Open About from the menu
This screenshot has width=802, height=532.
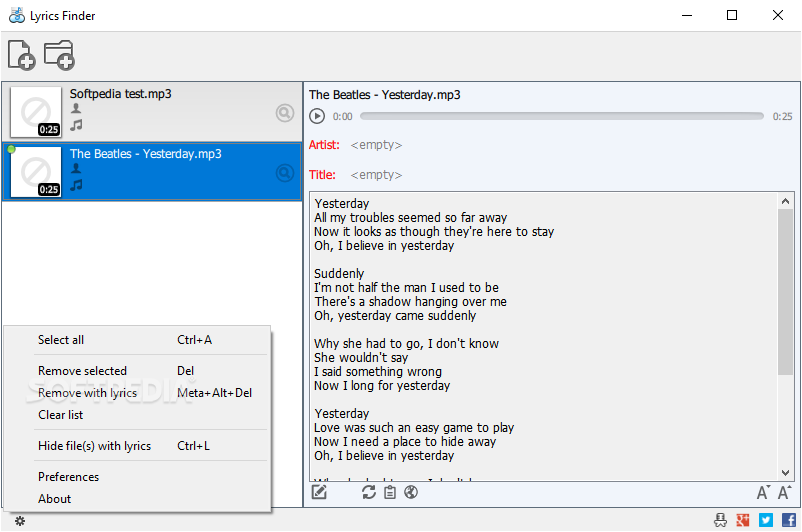(137, 498)
